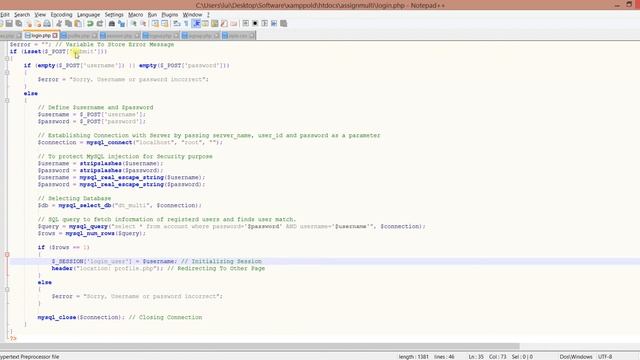The image size is (640, 360).
Task: Click the Save toolbar icon
Action: [x=9, y=24]
